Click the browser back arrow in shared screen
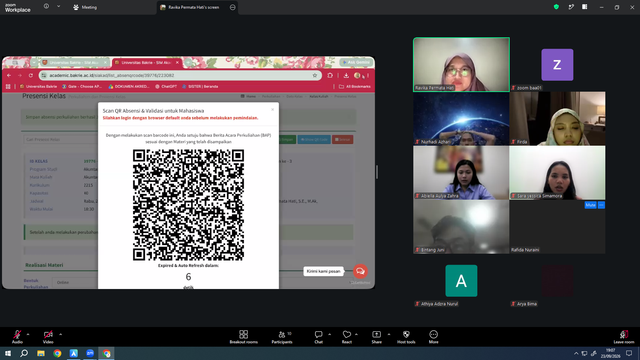640x360 pixels. pos(9,76)
